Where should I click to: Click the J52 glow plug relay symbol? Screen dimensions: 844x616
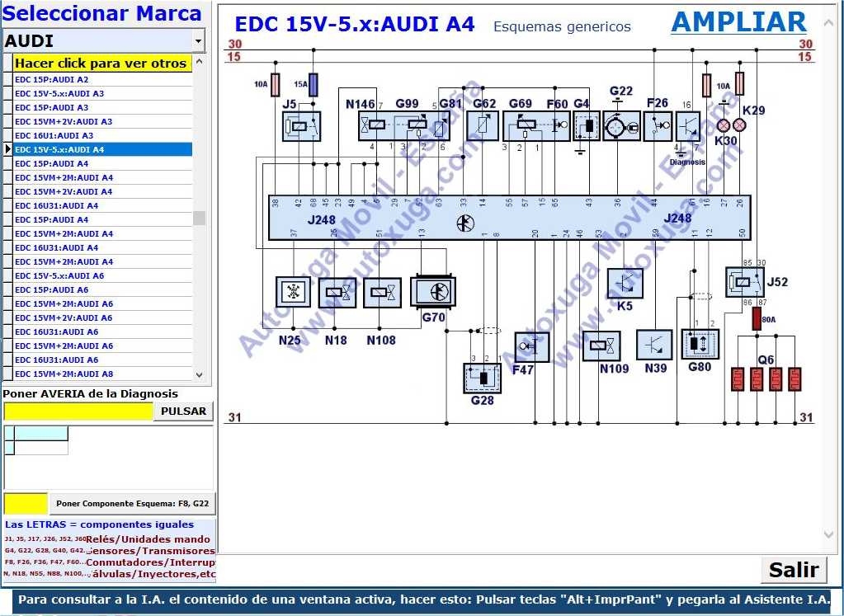745,282
